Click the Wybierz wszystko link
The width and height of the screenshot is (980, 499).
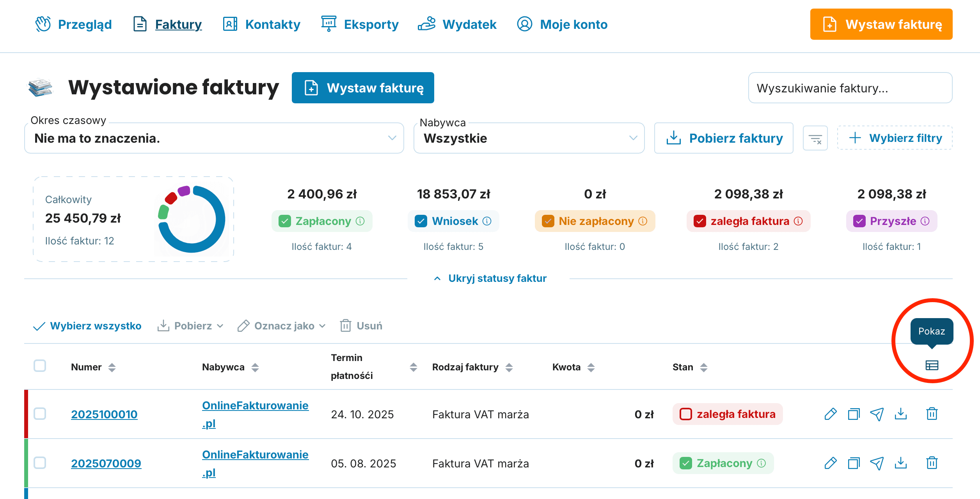point(87,326)
